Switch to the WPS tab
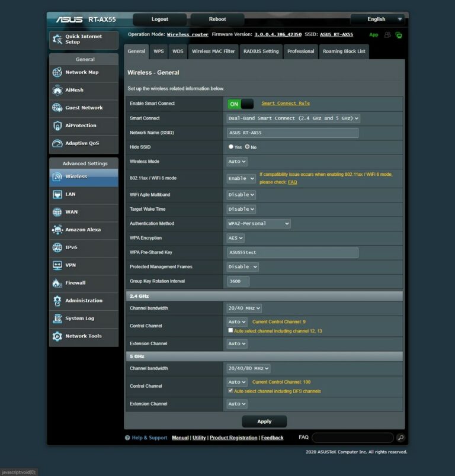 coord(159,52)
